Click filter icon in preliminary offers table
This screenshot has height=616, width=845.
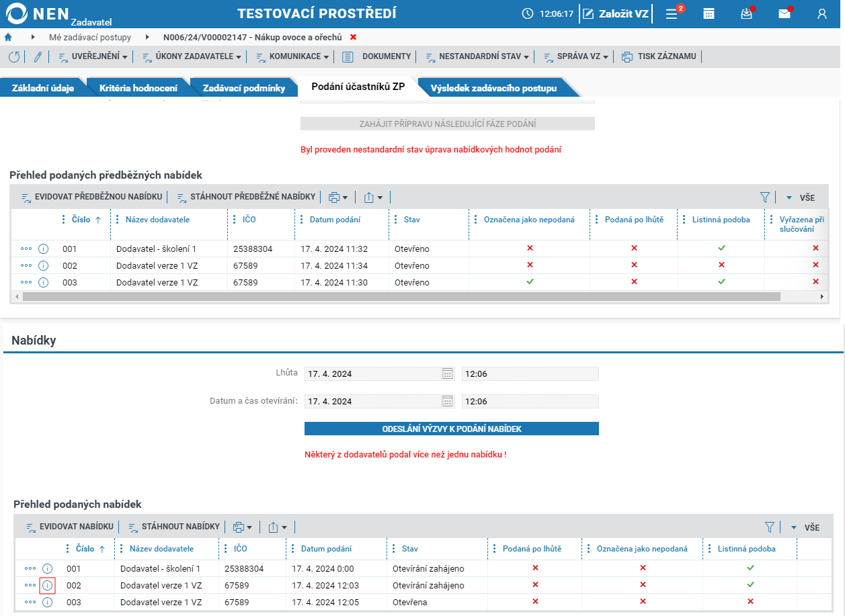click(x=764, y=197)
